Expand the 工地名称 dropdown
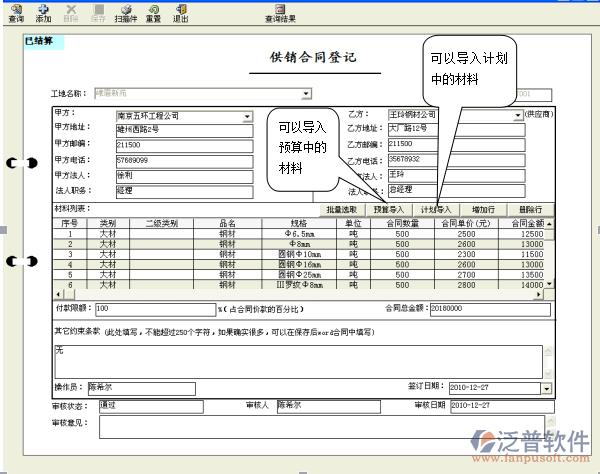The height and width of the screenshot is (474, 600). click(306, 94)
